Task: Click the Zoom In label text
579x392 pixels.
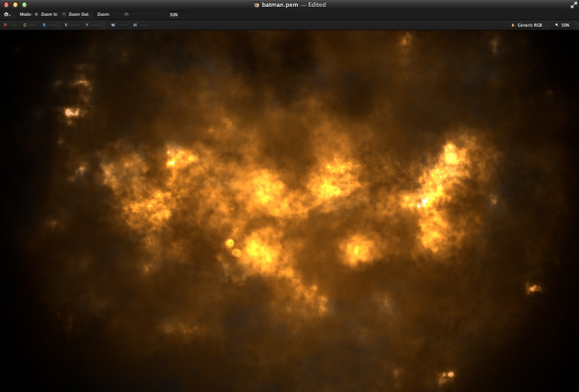Action: tap(49, 14)
